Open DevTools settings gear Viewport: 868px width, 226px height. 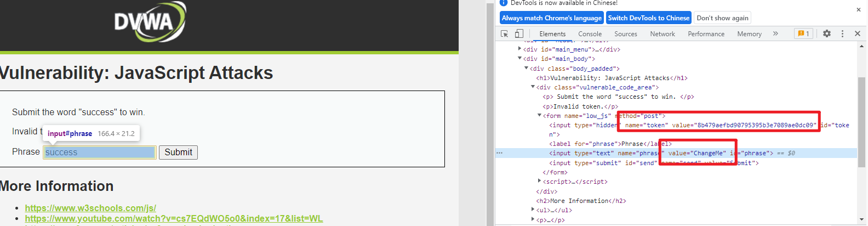tap(827, 33)
